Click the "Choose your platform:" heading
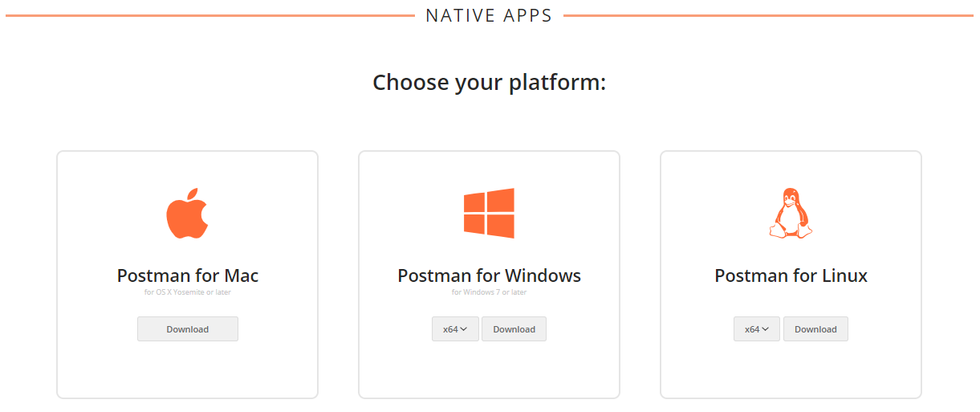Viewport: 980px width, 412px height. [x=489, y=82]
